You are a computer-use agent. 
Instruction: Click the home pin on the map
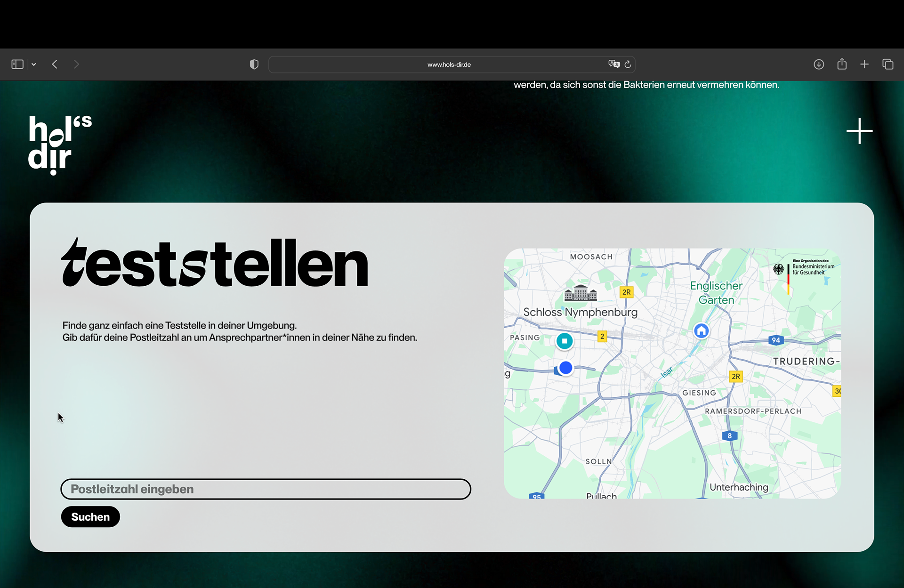coord(702,330)
